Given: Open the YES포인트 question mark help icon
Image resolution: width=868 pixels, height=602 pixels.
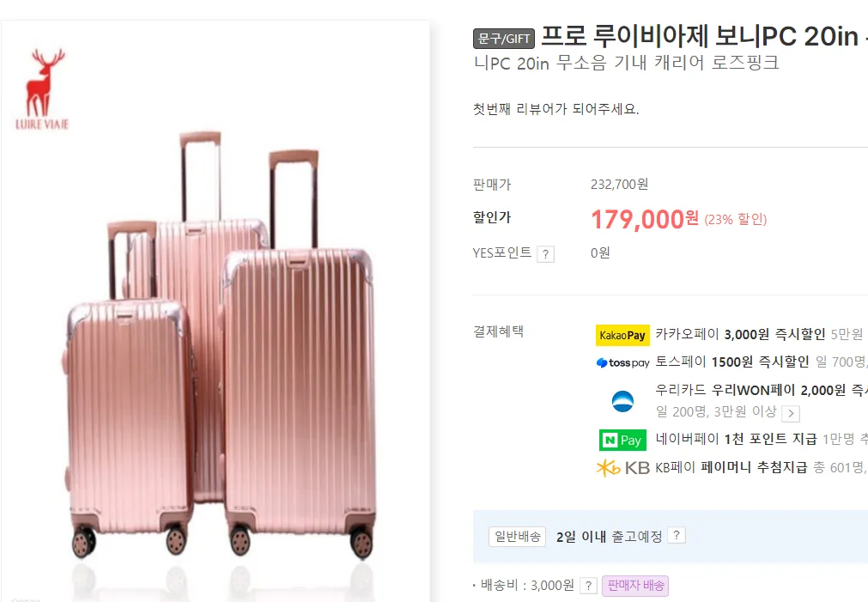Looking at the screenshot, I should click(x=545, y=254).
